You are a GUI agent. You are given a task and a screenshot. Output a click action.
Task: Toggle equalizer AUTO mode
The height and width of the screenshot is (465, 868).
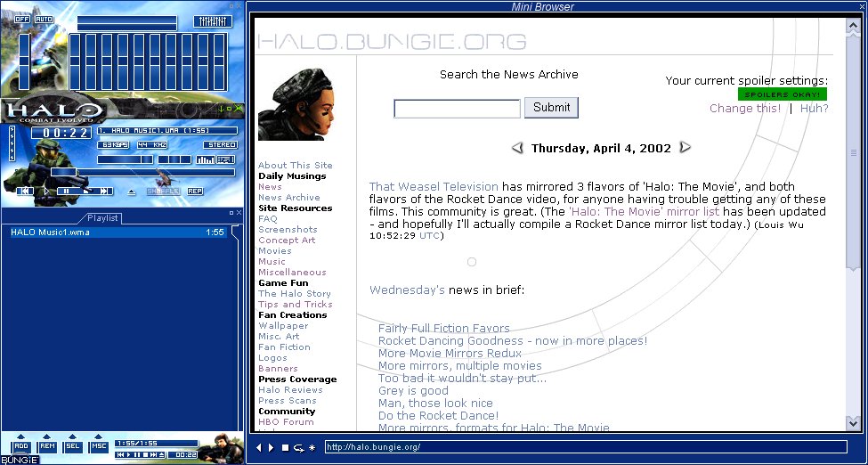[x=45, y=20]
